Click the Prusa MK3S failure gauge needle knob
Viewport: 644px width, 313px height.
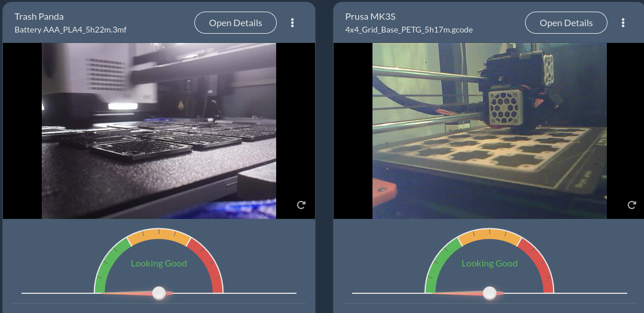tap(490, 293)
